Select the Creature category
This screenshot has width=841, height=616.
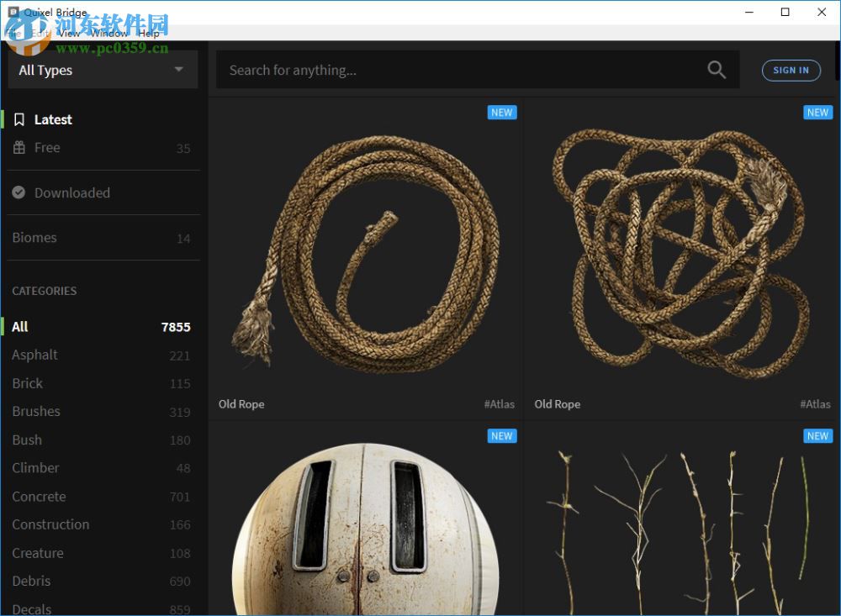pyautogui.click(x=102, y=553)
